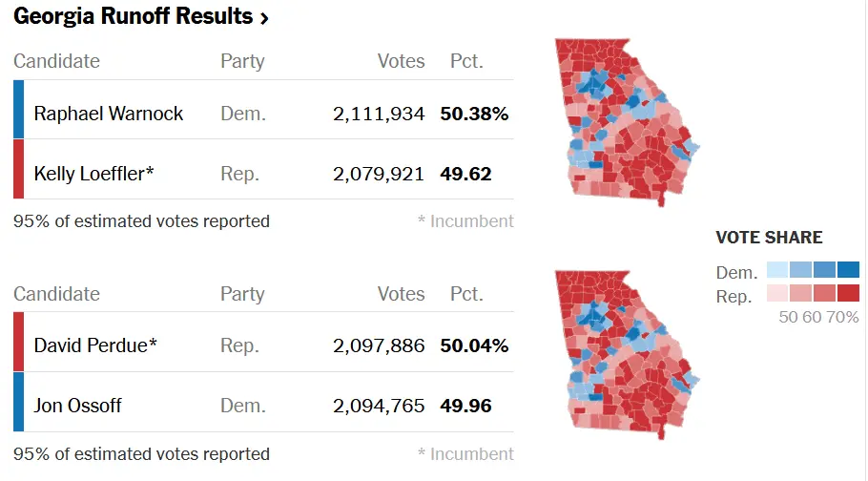
Task: Select David Perdue's candidate name
Action: tap(95, 345)
